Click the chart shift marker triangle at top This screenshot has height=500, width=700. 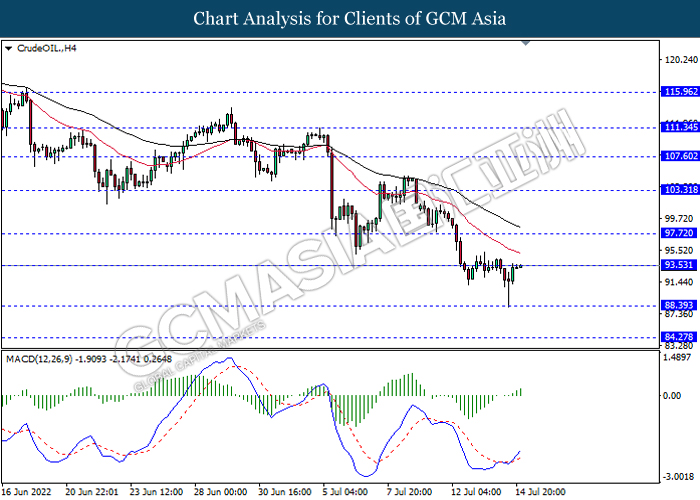click(x=526, y=43)
